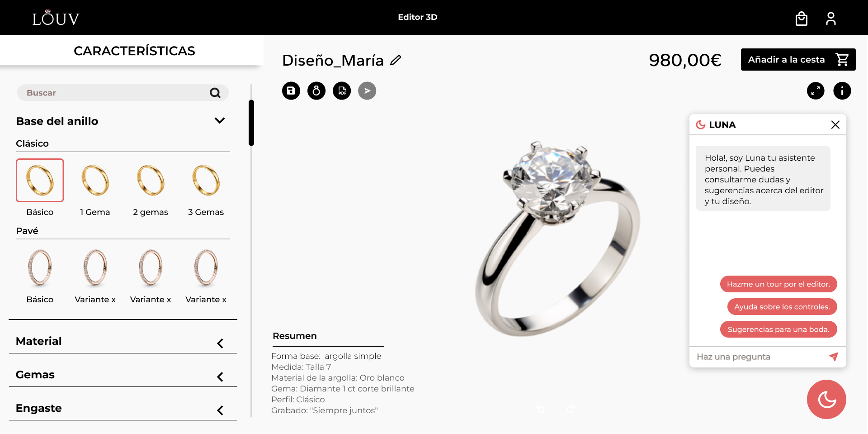Screen dimensions: 868x434
Task: Click the save design icon
Action: tap(291, 91)
